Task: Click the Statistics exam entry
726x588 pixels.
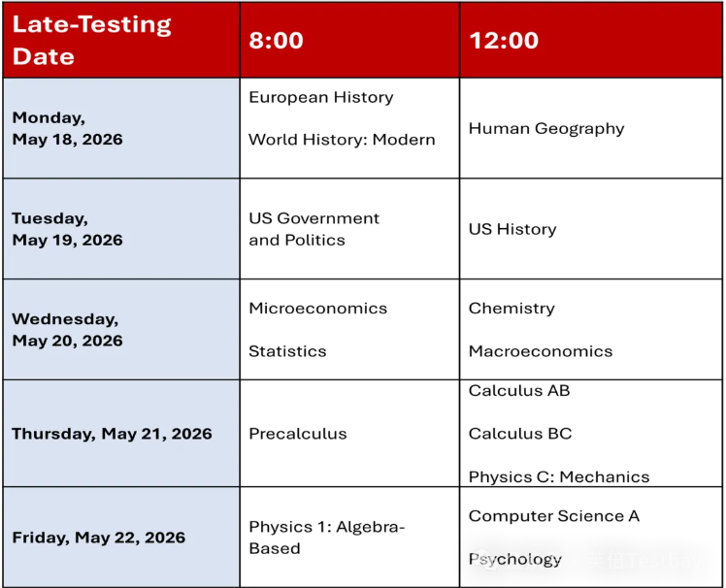Action: [x=287, y=351]
